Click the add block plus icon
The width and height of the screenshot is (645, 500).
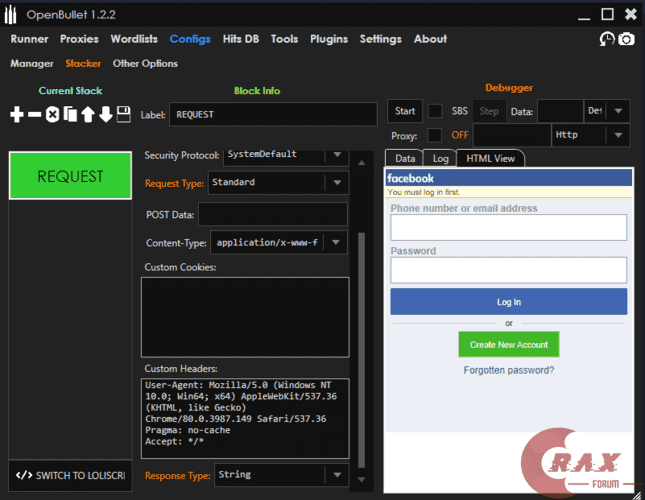point(17,115)
